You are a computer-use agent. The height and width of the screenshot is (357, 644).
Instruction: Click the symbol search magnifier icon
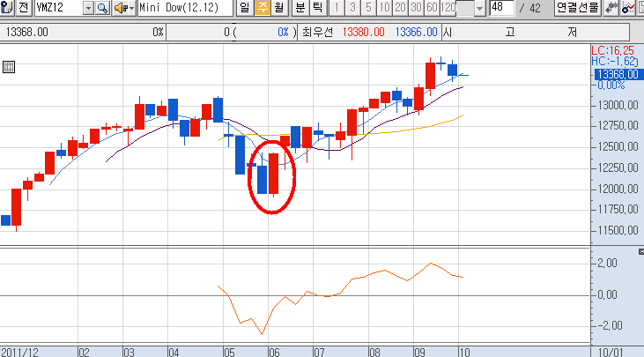tap(102, 8)
